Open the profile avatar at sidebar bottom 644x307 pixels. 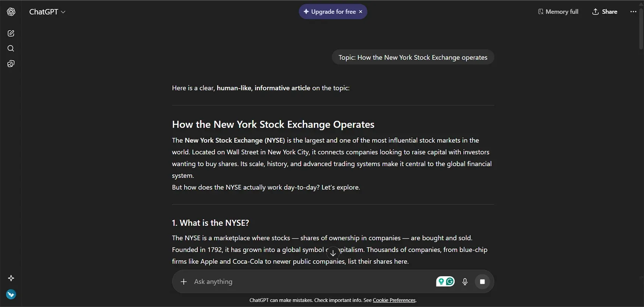(x=11, y=295)
